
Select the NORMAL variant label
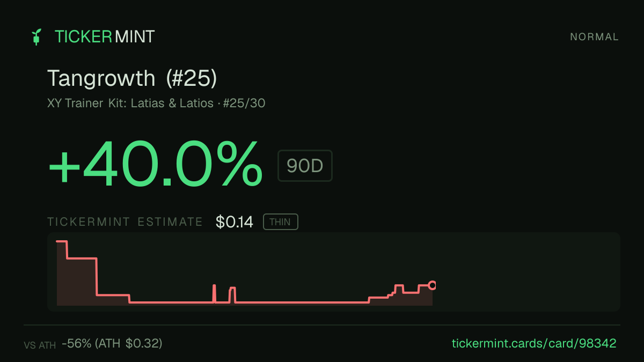tap(594, 37)
